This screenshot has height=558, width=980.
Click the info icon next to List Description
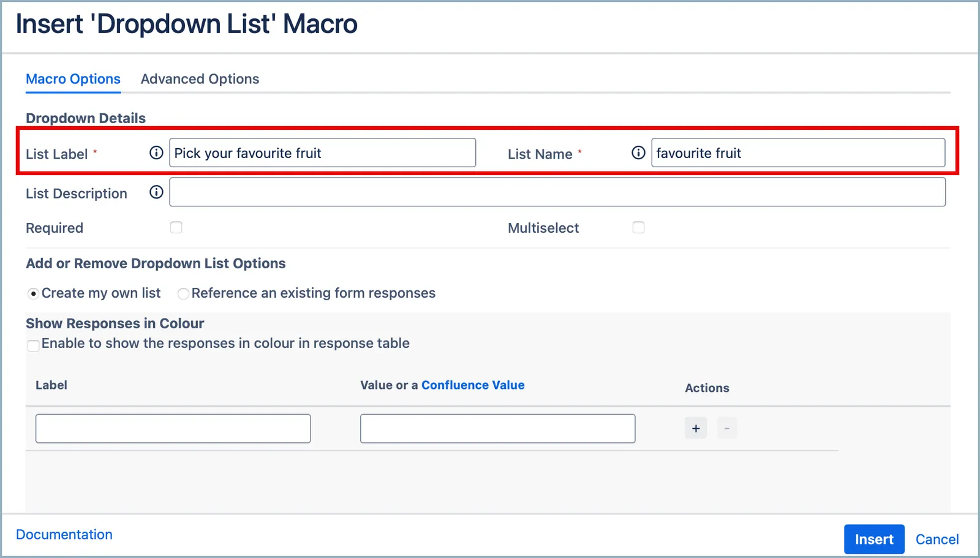[156, 192]
